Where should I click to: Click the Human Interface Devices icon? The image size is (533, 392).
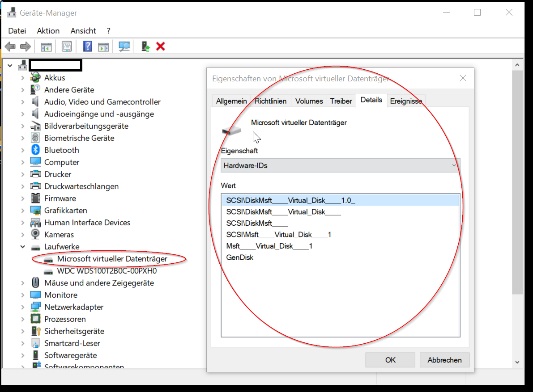pyautogui.click(x=35, y=223)
